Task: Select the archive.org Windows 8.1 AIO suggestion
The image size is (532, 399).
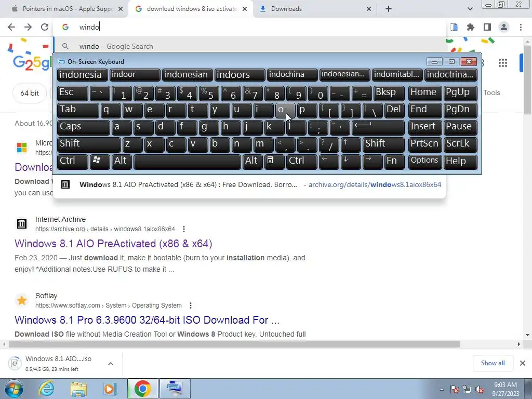Action: point(249,184)
